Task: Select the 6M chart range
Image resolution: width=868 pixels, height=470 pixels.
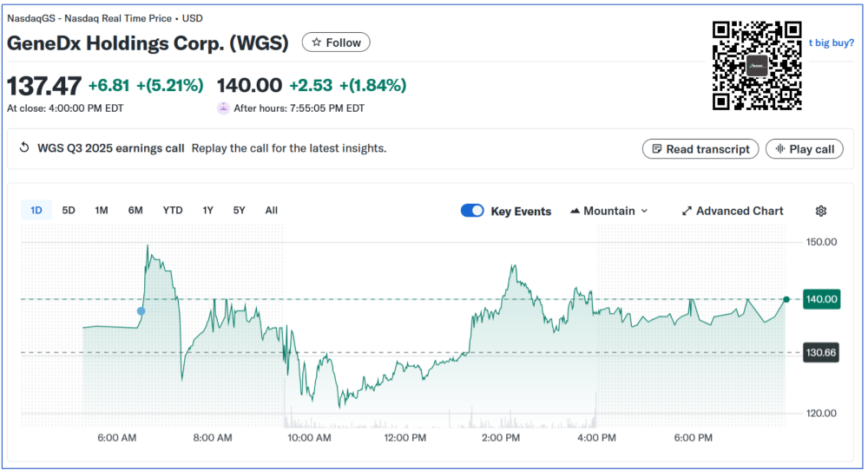Action: [135, 210]
